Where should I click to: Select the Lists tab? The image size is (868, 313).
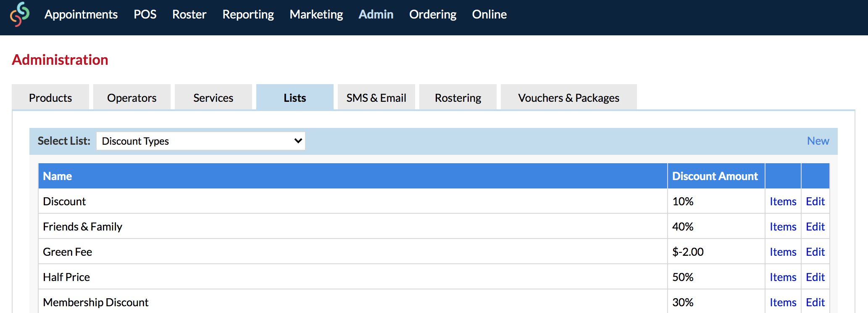295,98
